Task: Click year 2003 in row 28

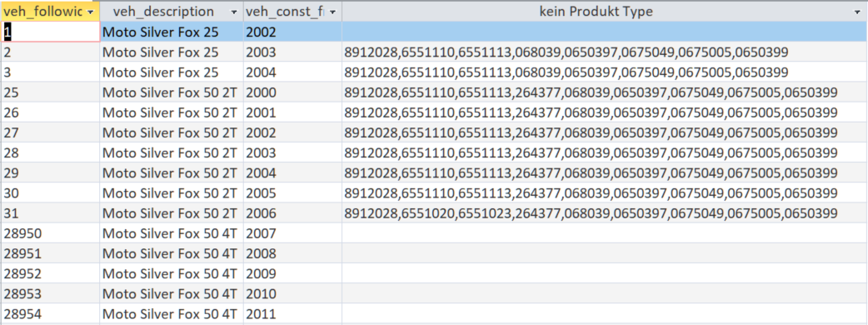Action: pos(292,152)
